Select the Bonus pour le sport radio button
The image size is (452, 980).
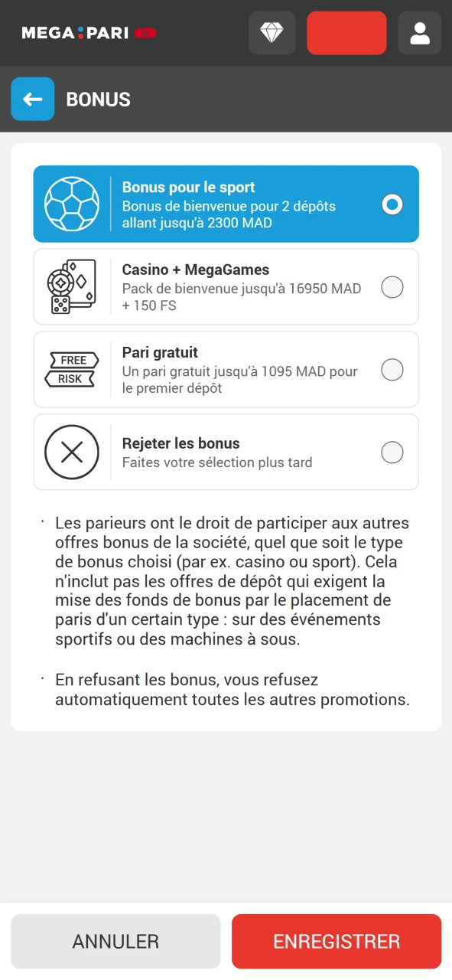[392, 204]
